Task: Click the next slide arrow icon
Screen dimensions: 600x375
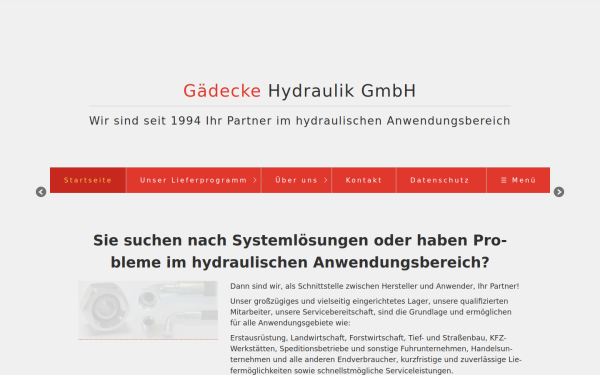Action: coord(559,192)
